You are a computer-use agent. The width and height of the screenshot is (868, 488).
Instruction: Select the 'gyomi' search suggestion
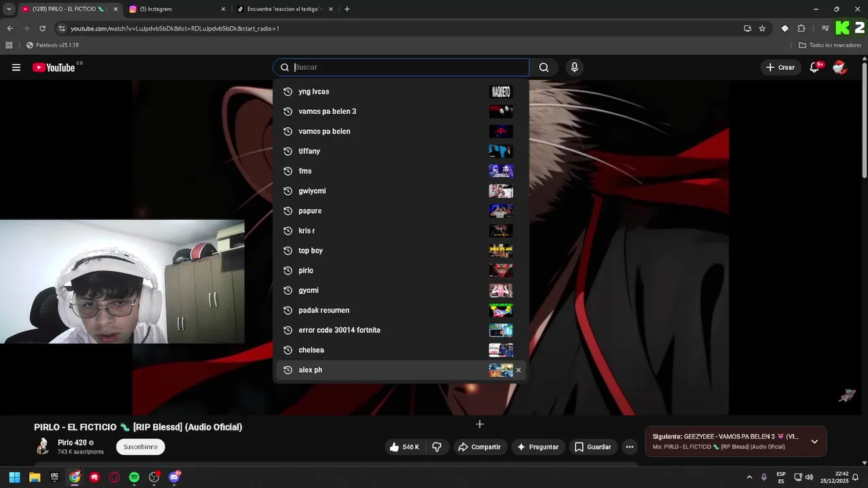[400, 290]
